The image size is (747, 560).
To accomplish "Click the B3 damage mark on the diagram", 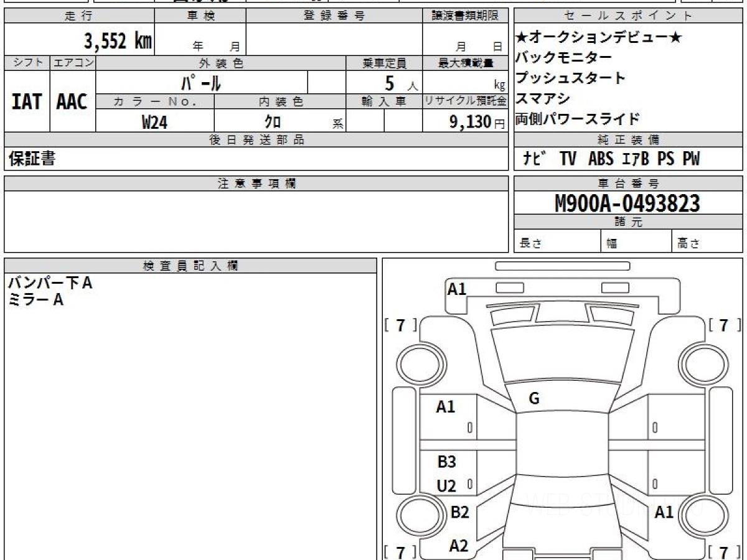I will (x=446, y=462).
